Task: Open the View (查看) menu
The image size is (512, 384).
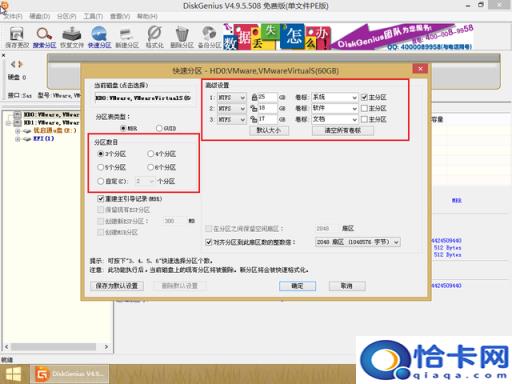Action: pos(120,16)
